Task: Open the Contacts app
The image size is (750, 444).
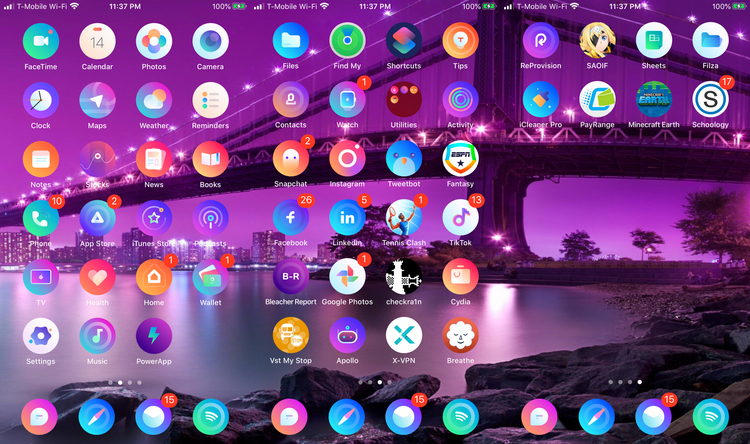Action: 291,100
